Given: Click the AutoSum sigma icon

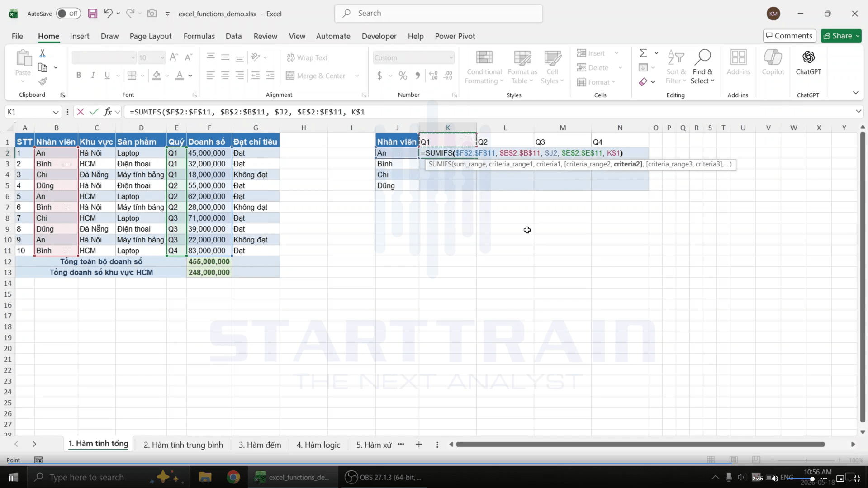Looking at the screenshot, I should pyautogui.click(x=643, y=53).
